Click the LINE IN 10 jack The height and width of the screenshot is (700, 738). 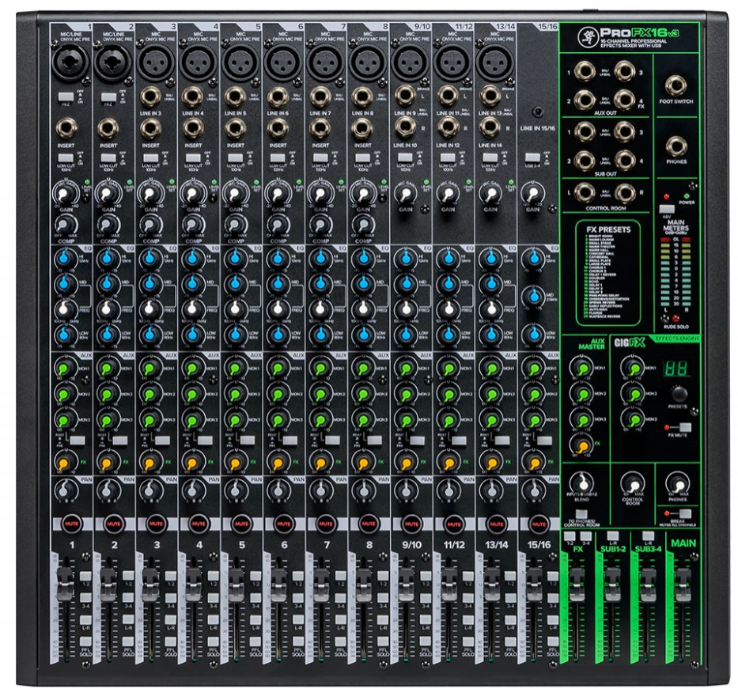405,127
